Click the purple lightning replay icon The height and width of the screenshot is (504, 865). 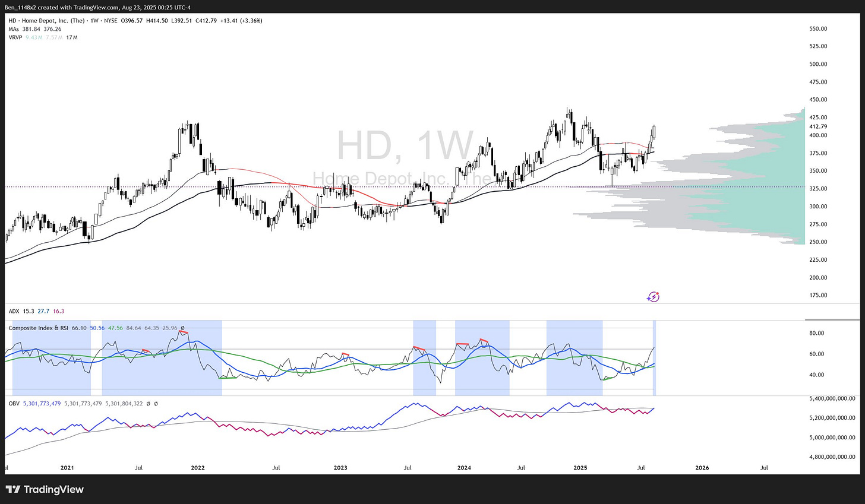pyautogui.click(x=654, y=296)
